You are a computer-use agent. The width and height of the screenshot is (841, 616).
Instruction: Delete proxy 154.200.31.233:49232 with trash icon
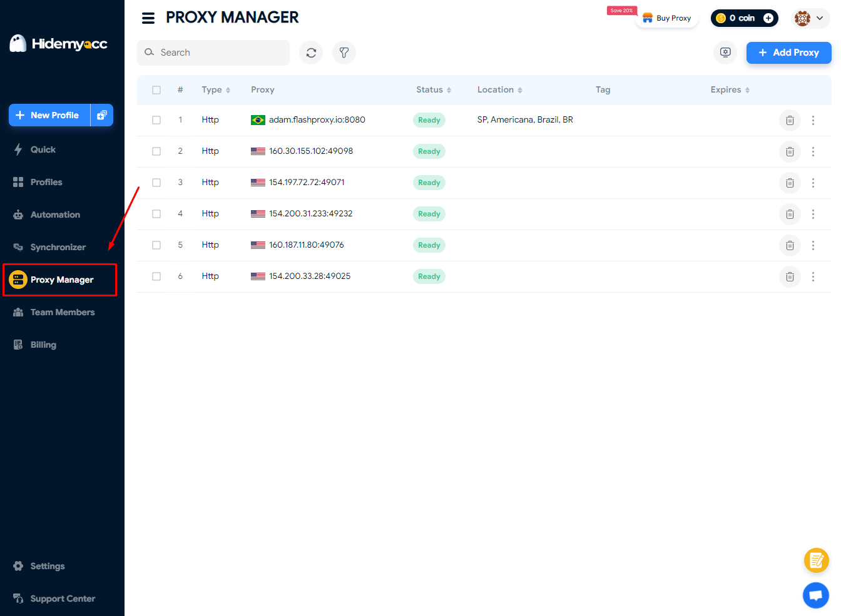pos(790,214)
